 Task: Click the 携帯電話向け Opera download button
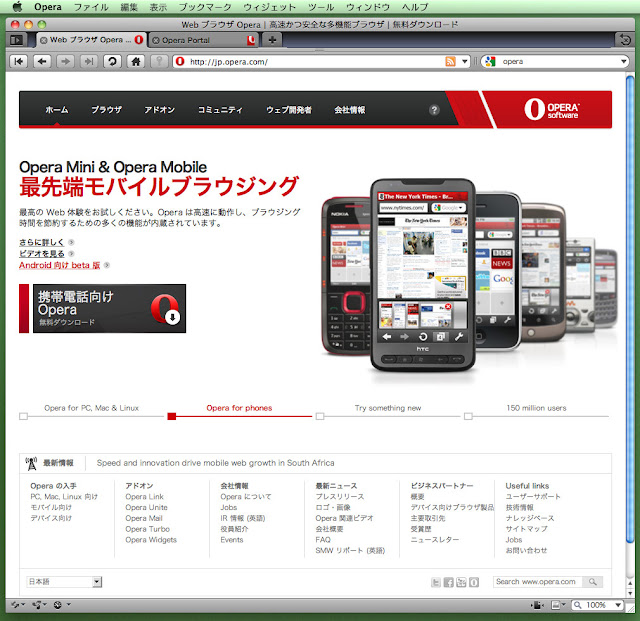(x=109, y=308)
